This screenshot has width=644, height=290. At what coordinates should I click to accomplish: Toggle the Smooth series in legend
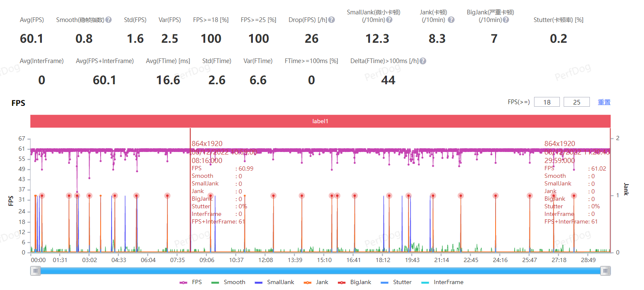click(x=228, y=282)
